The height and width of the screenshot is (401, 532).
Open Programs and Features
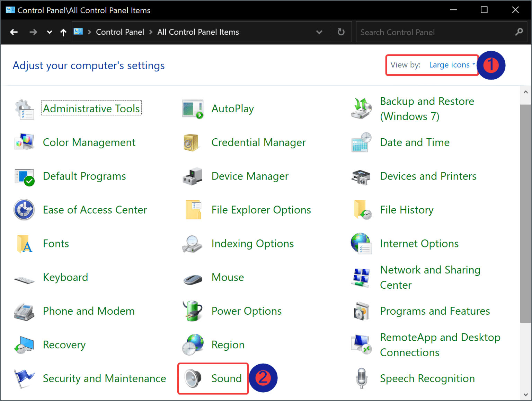(x=435, y=311)
